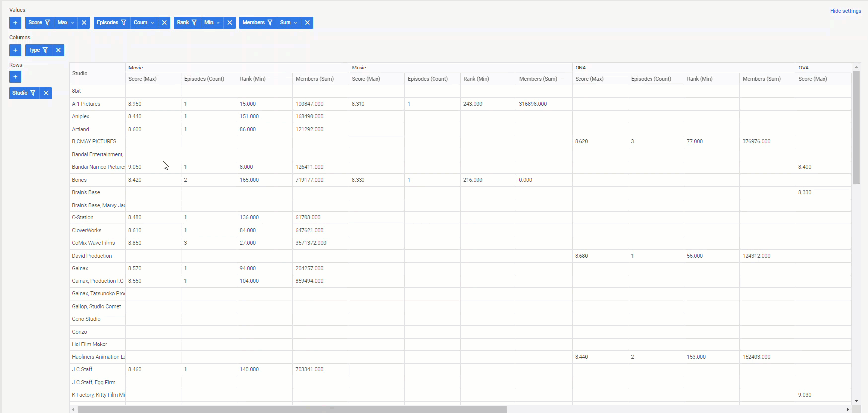Click the 3571372.000 members cell
Screen dimensions: 868x413
click(321, 243)
